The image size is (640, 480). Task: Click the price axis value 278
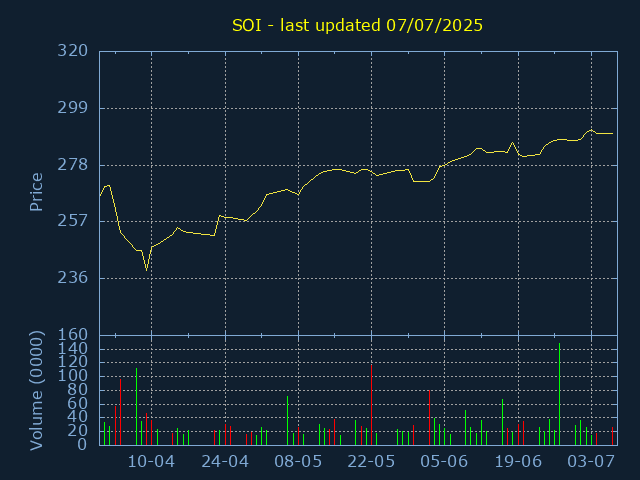(73, 165)
